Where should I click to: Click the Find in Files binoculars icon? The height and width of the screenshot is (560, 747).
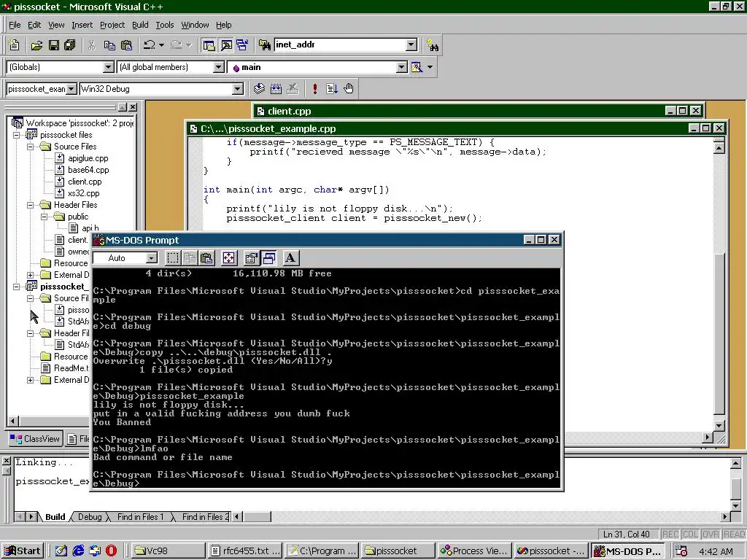point(264,44)
